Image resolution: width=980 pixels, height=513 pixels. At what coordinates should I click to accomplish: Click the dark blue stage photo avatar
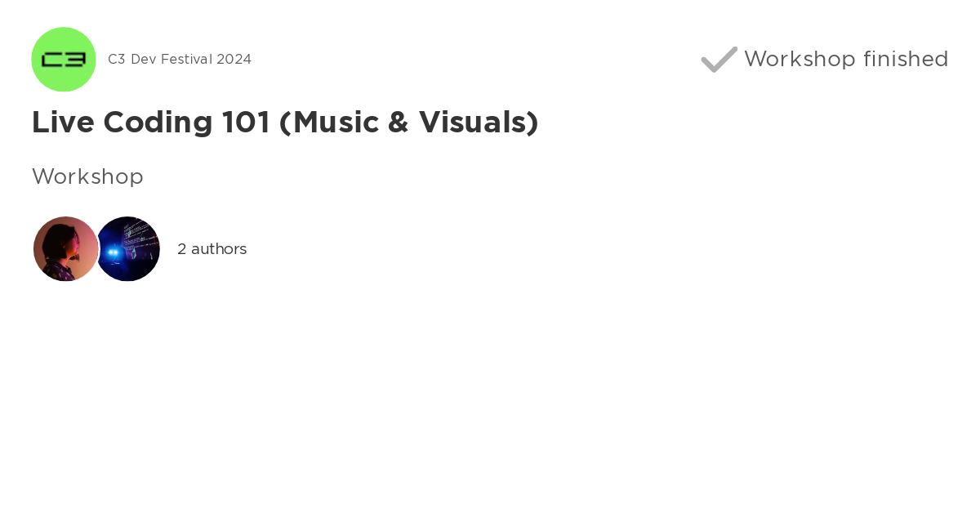pos(129,249)
